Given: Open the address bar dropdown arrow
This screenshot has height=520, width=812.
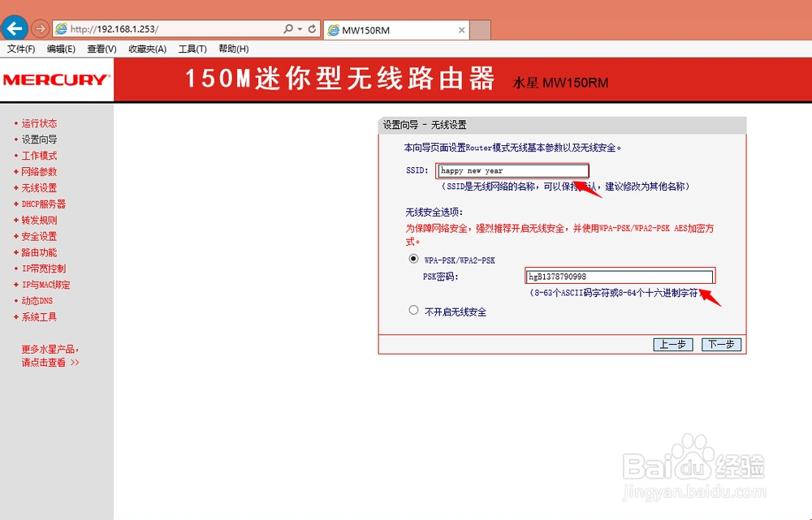Looking at the screenshot, I should pyautogui.click(x=300, y=29).
